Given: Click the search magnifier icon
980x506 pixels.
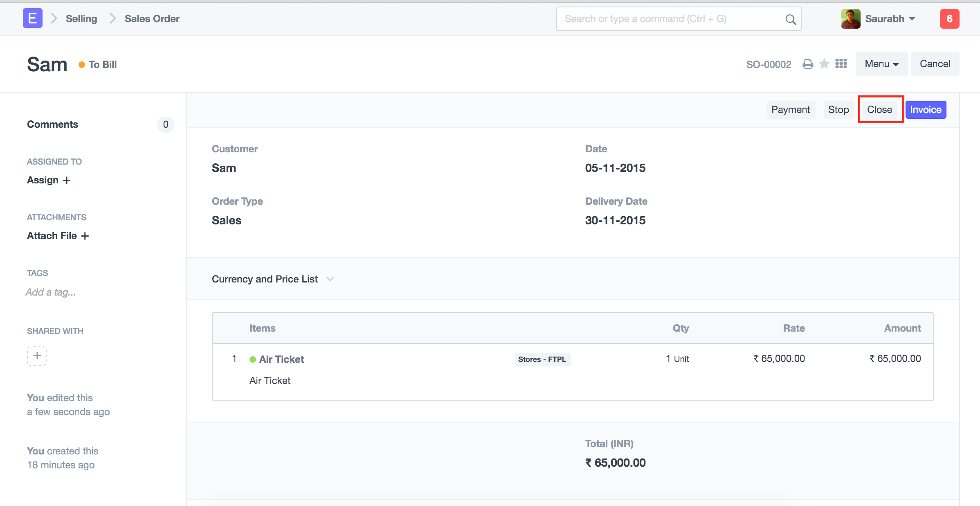Looking at the screenshot, I should coord(790,19).
